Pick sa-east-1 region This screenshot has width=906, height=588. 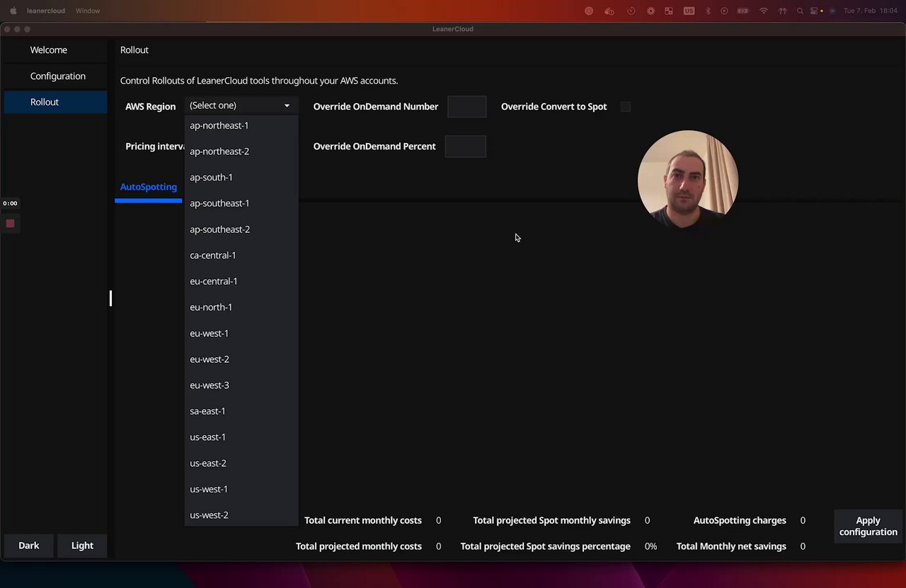pyautogui.click(x=241, y=411)
